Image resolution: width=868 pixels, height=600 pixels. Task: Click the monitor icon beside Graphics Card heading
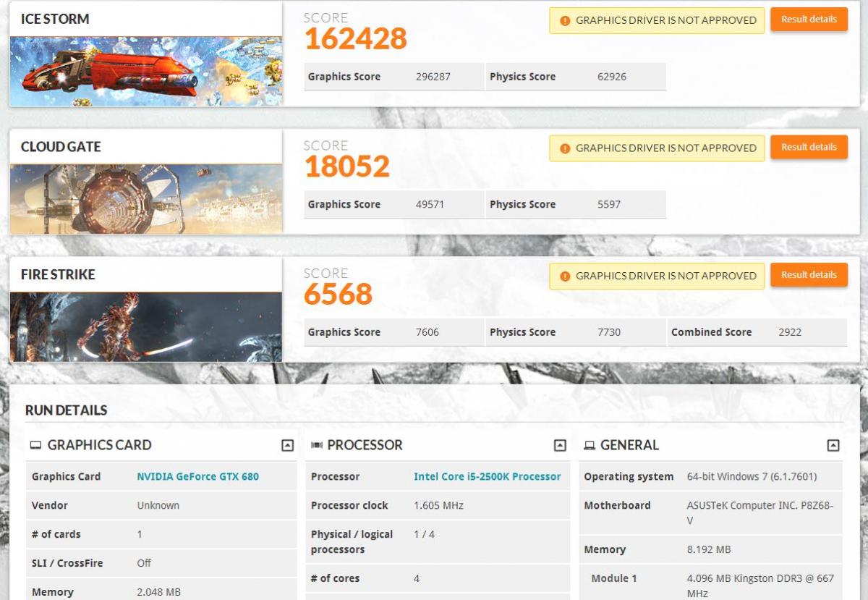tap(35, 445)
